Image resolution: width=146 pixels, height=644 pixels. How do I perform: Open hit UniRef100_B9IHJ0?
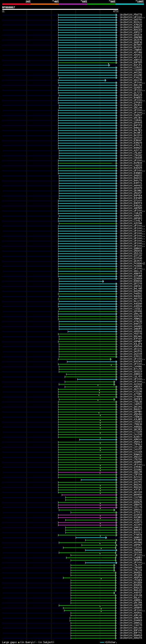pos(131,22)
